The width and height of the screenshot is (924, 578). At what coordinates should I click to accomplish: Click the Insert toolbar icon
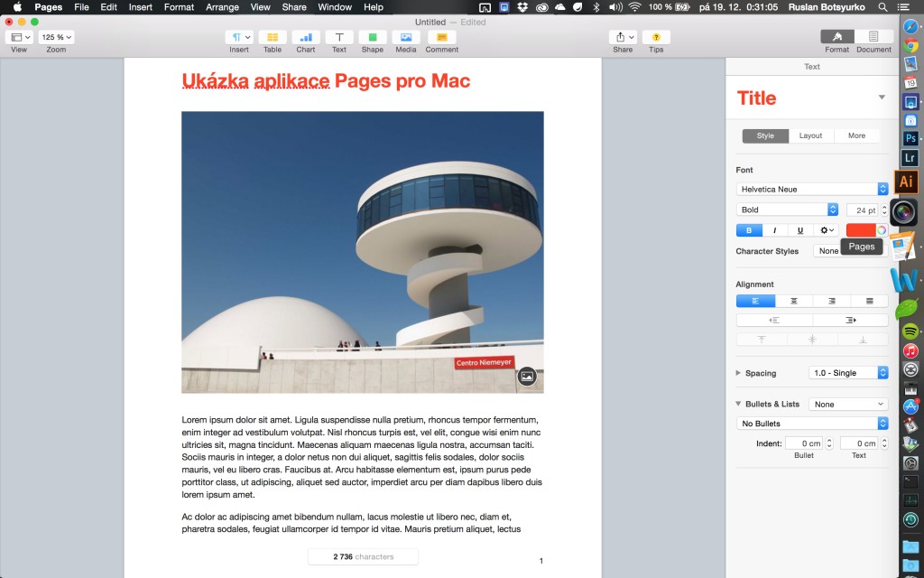tap(238, 37)
